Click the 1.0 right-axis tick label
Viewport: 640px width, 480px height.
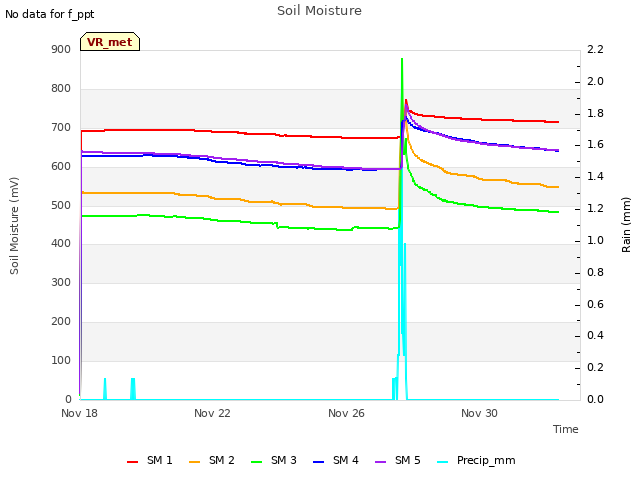point(595,240)
